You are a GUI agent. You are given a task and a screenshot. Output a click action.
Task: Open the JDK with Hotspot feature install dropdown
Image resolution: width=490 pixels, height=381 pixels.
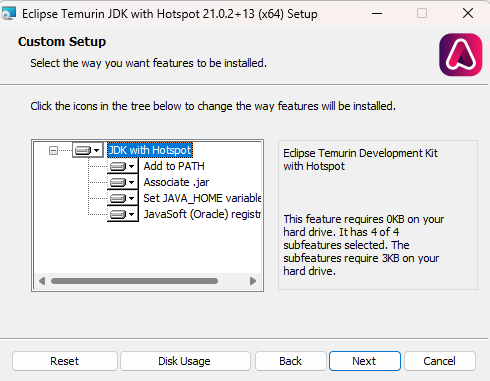[x=88, y=151]
